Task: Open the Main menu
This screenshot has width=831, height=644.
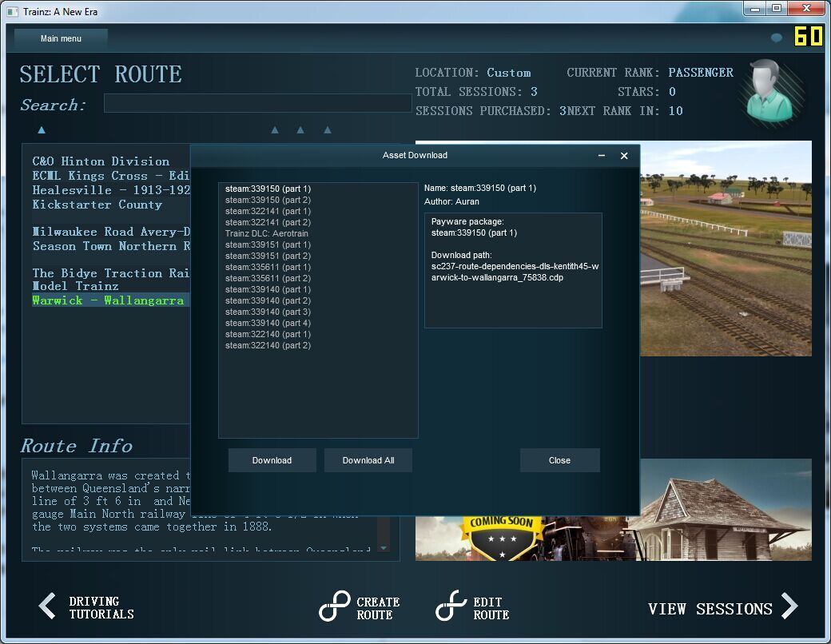Action: pyautogui.click(x=61, y=38)
